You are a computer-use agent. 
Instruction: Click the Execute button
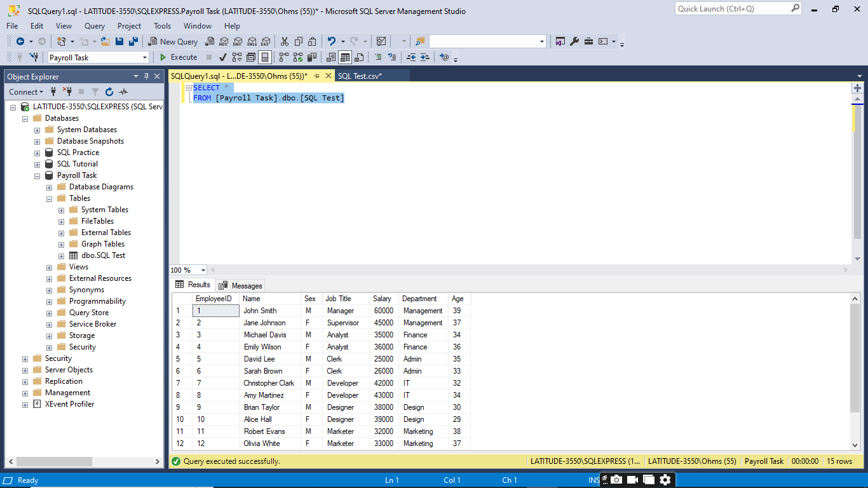click(179, 57)
